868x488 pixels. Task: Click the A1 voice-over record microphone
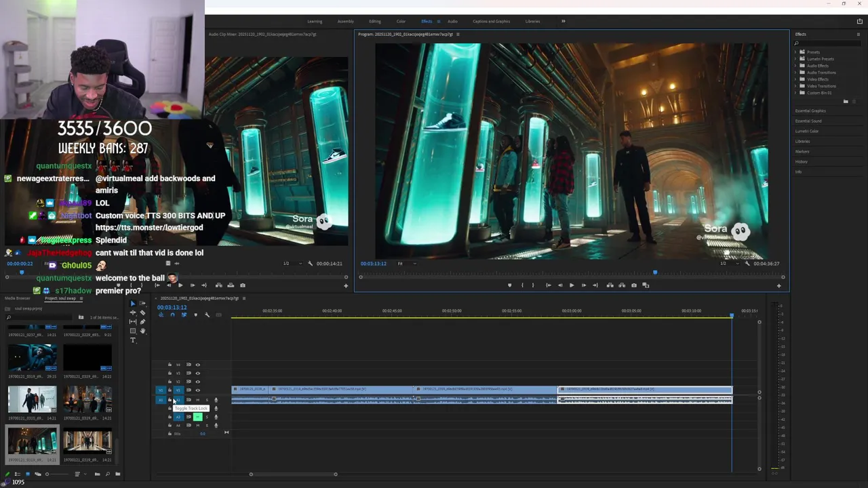216,400
